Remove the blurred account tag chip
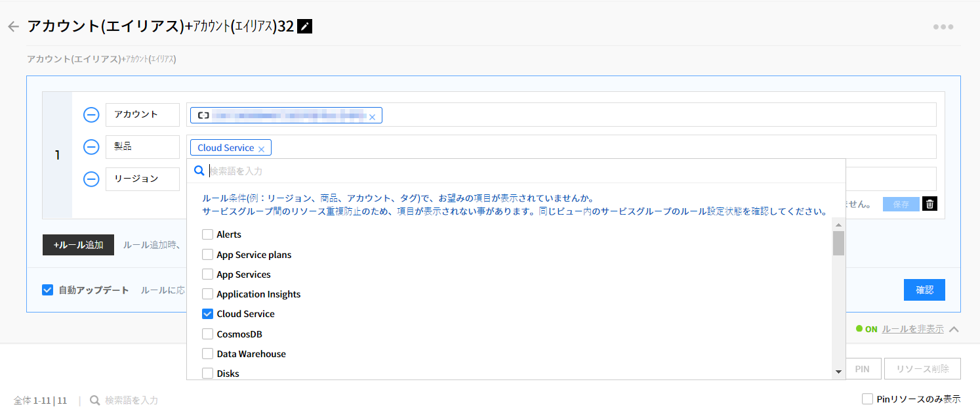Viewport: 980px width, 411px height. (x=372, y=117)
